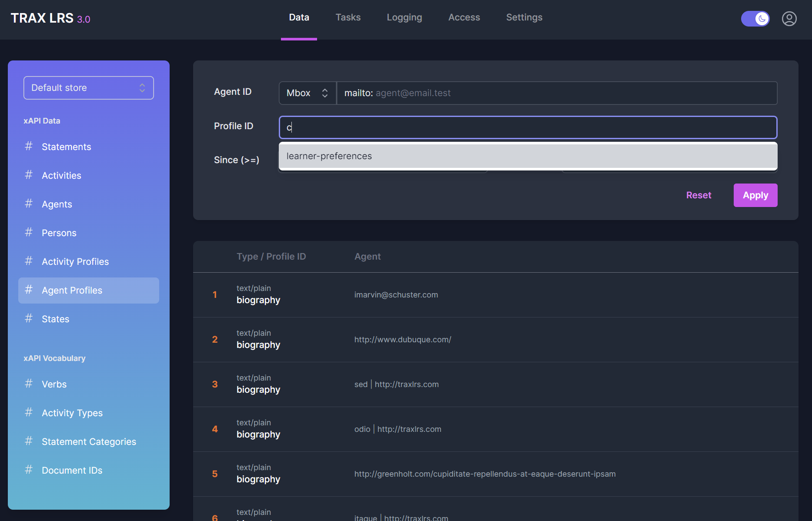
Task: Click the hash icon beside States
Action: pos(29,319)
